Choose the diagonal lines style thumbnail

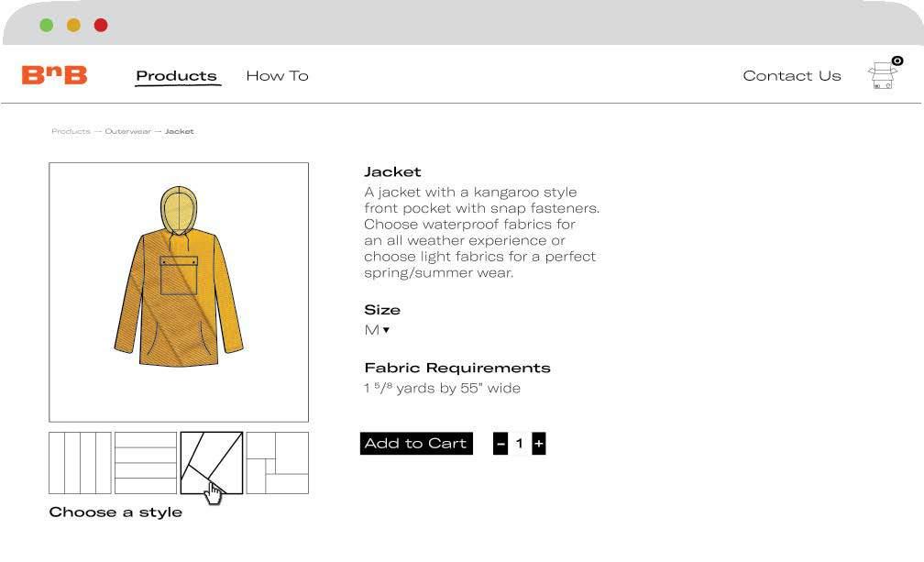click(x=212, y=463)
